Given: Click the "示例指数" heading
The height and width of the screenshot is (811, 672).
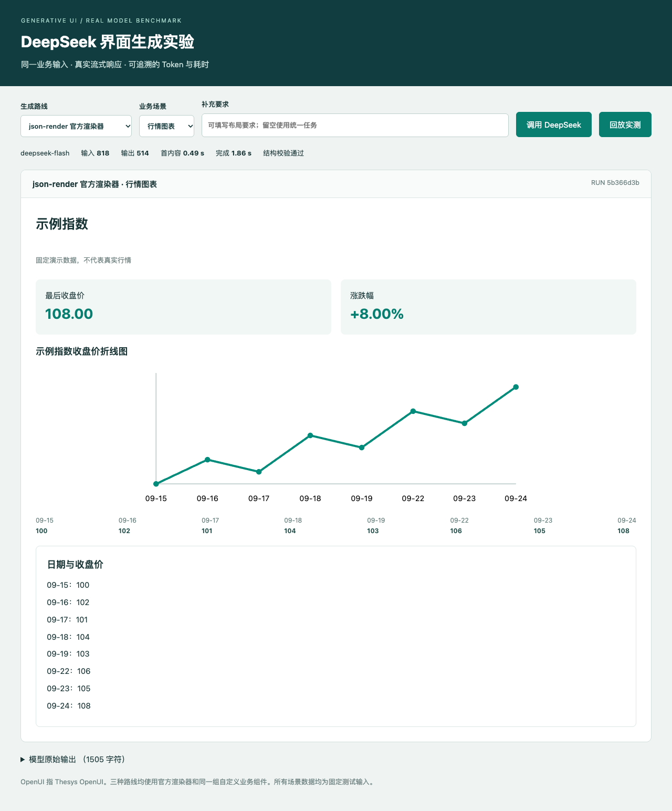Looking at the screenshot, I should pyautogui.click(x=62, y=224).
